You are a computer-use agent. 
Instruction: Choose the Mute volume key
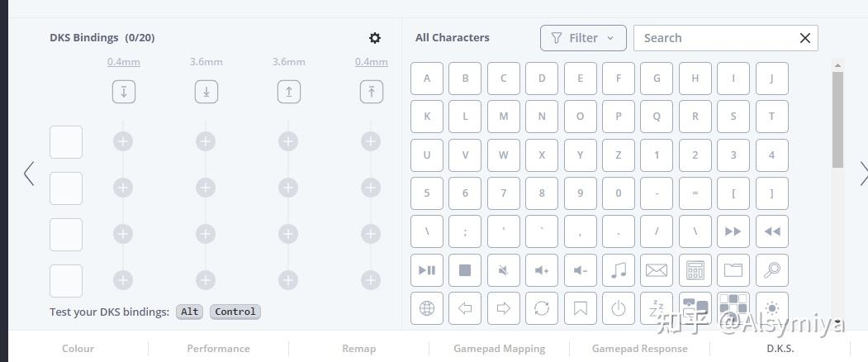pyautogui.click(x=504, y=270)
